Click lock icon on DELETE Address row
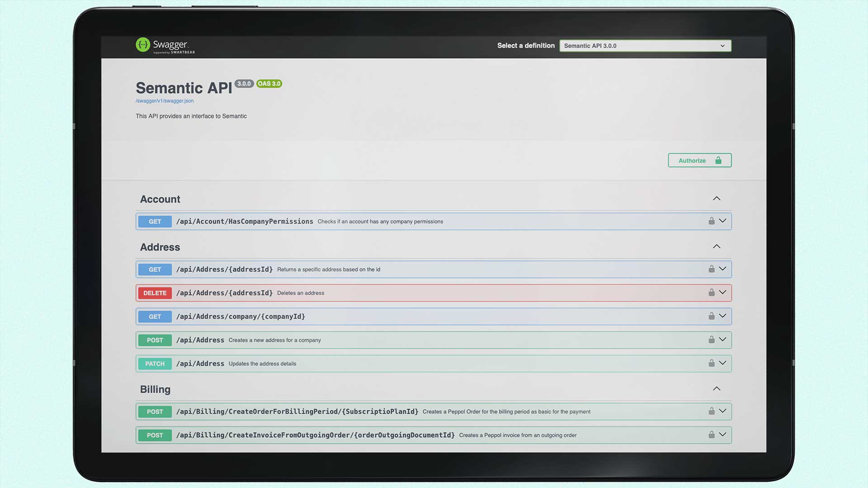 (x=711, y=292)
